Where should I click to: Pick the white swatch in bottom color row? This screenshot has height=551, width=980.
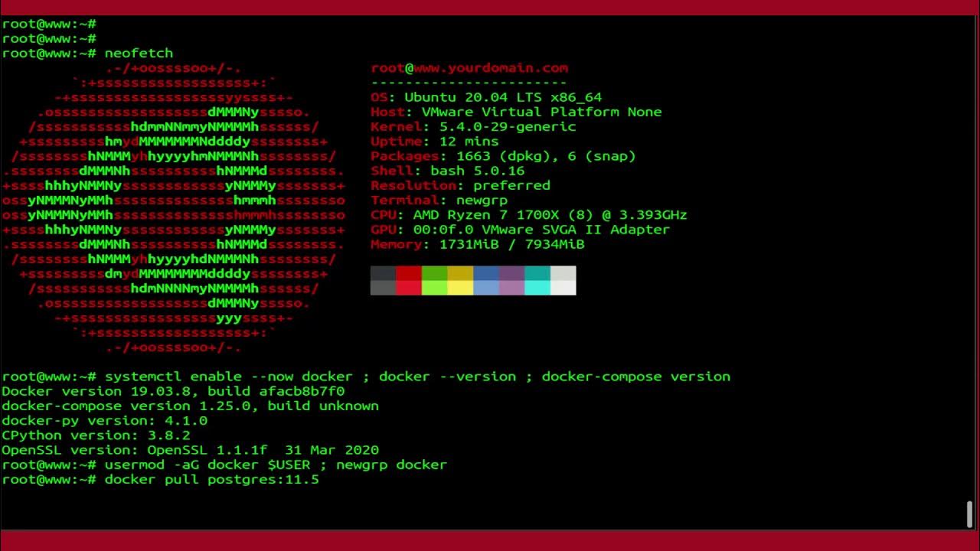coord(563,288)
